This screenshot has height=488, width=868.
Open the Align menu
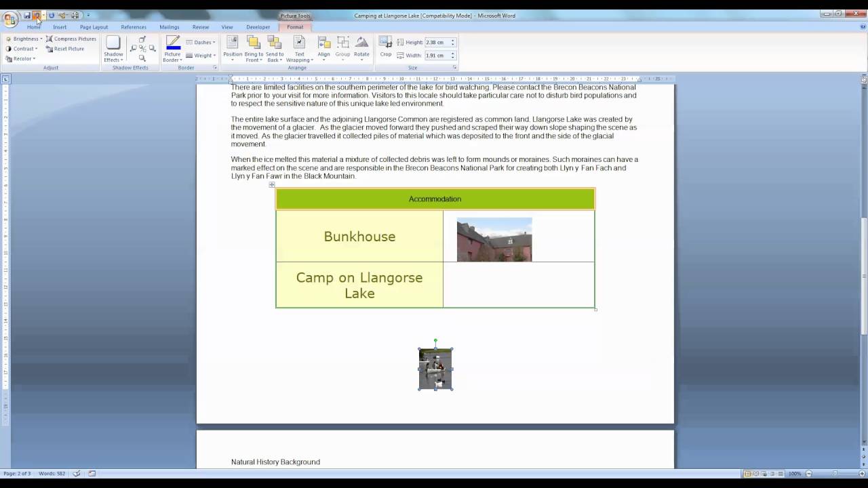point(324,49)
